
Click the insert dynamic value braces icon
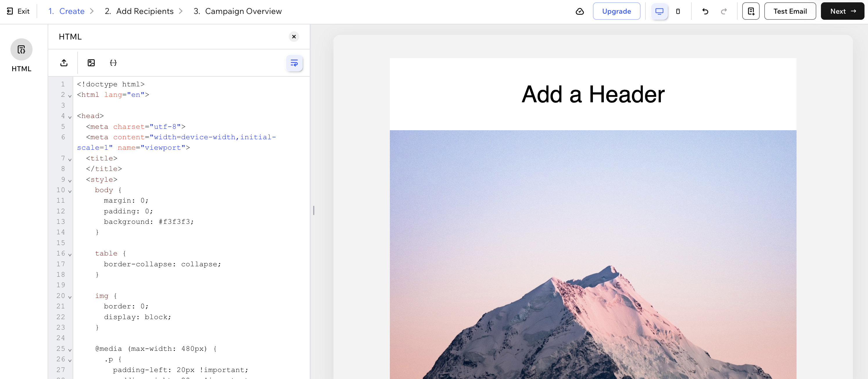(113, 63)
